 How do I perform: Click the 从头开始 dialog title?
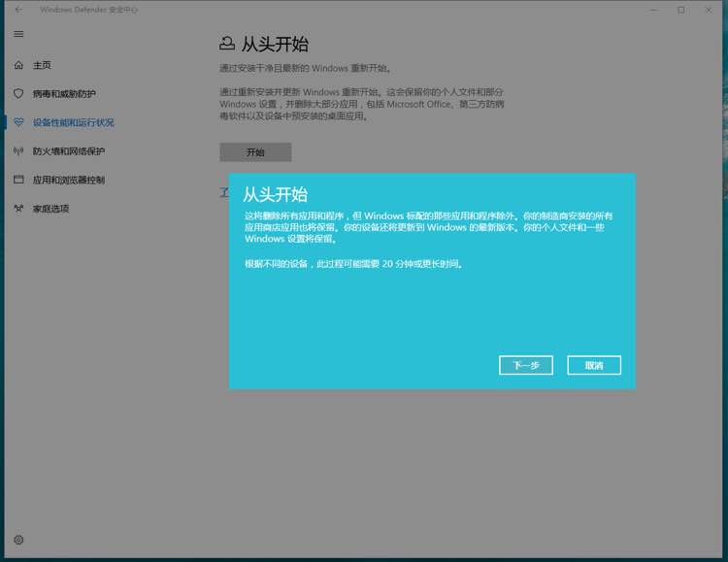click(x=276, y=194)
